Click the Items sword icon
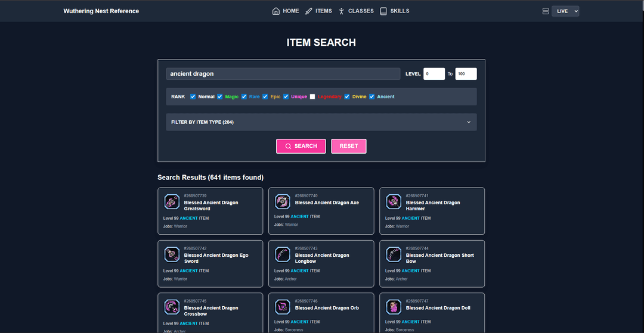 (308, 11)
